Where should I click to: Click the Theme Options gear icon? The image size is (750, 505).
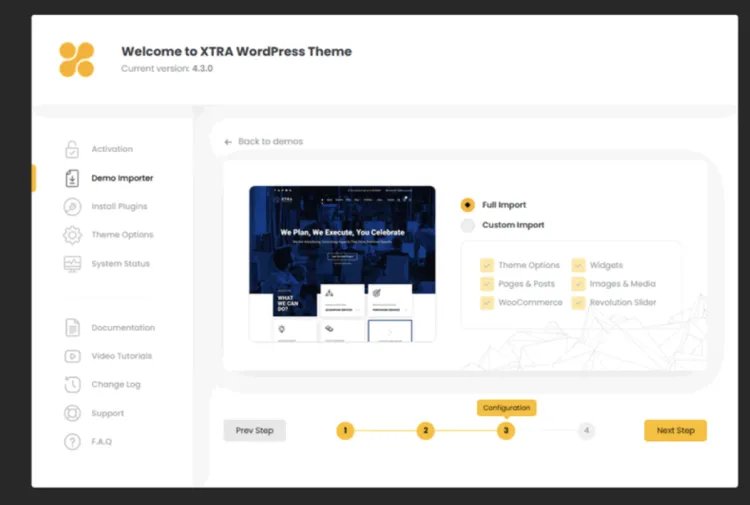tap(72, 235)
